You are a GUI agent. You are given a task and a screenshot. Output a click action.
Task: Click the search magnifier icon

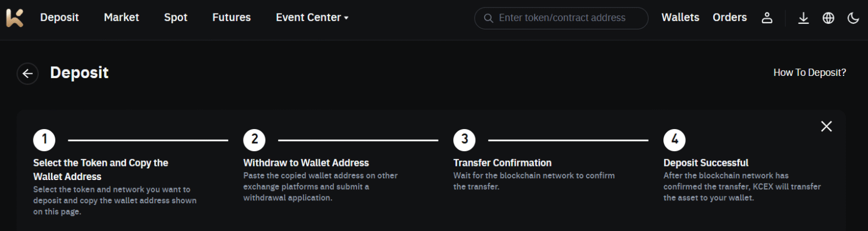click(488, 18)
